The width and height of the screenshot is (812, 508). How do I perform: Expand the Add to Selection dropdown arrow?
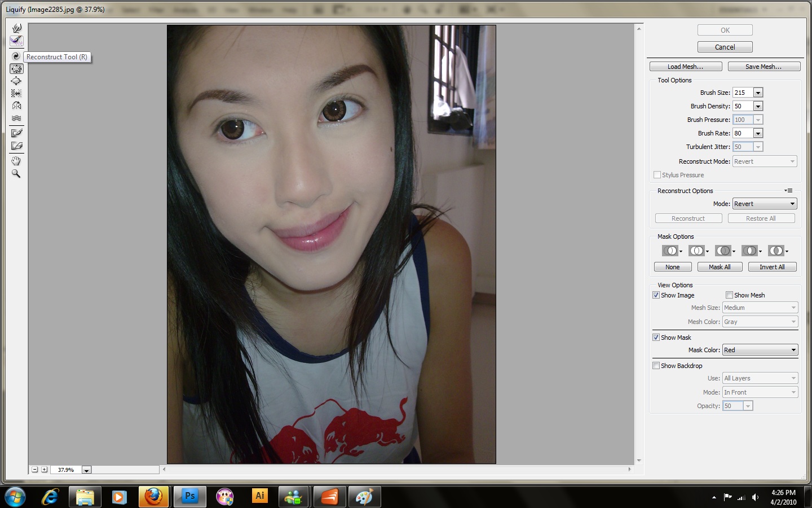[x=707, y=251]
